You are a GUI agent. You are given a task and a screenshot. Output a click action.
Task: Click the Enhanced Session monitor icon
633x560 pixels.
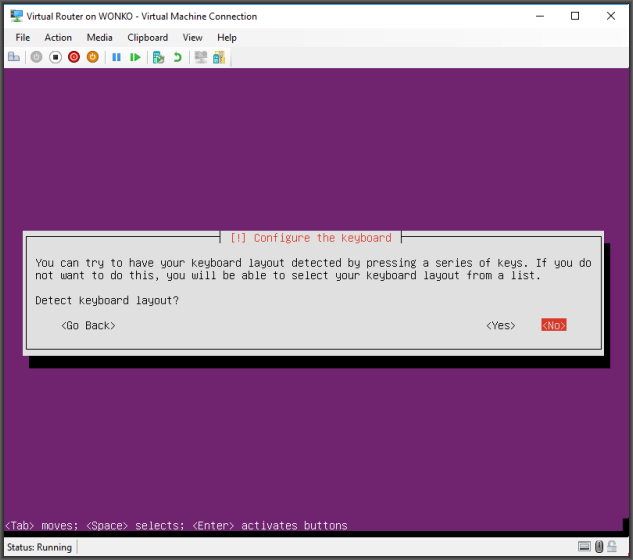(x=201, y=57)
